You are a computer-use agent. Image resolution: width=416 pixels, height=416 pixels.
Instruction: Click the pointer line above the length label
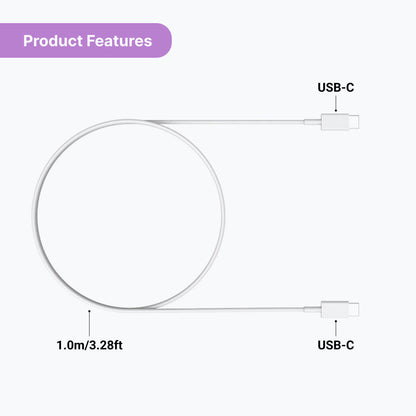[89, 323]
